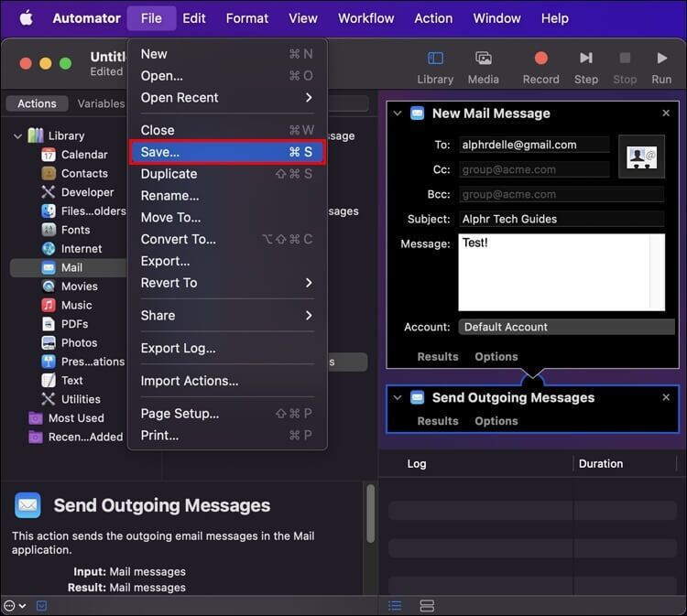Switch to the Actions tab
This screenshot has height=616, width=687.
click(x=37, y=103)
